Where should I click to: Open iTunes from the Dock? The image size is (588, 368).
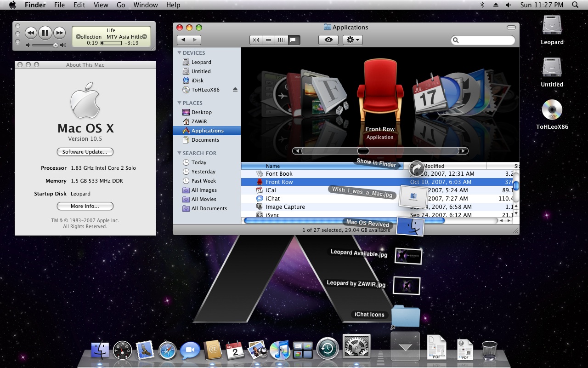(x=279, y=351)
